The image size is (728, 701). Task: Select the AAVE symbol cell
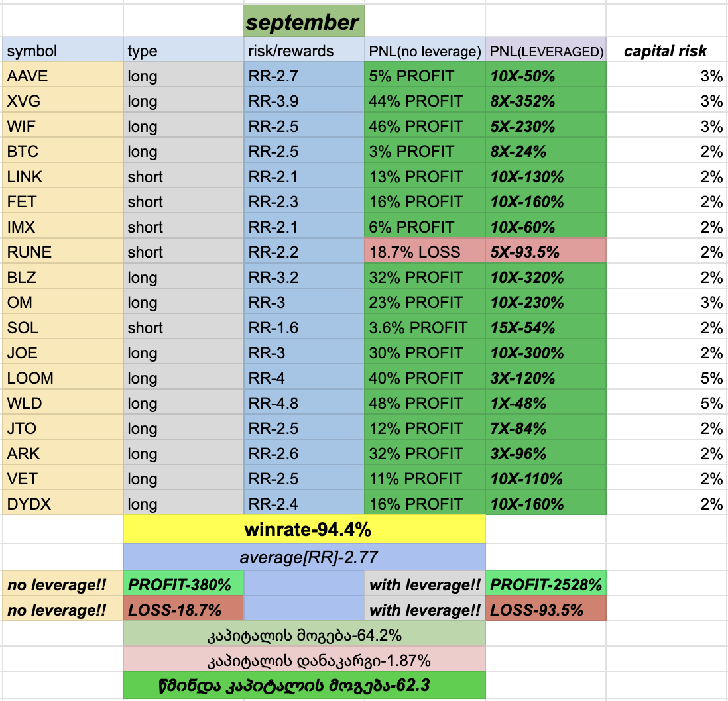coord(63,76)
